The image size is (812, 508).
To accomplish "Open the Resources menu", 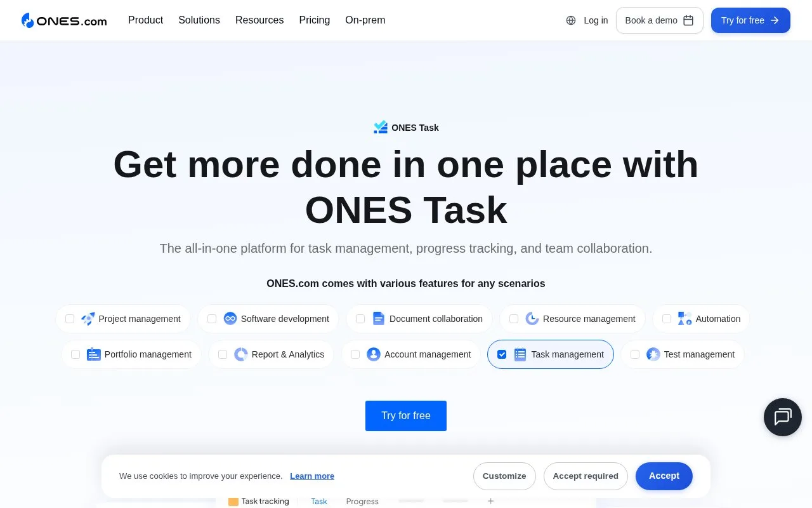I will pyautogui.click(x=259, y=20).
